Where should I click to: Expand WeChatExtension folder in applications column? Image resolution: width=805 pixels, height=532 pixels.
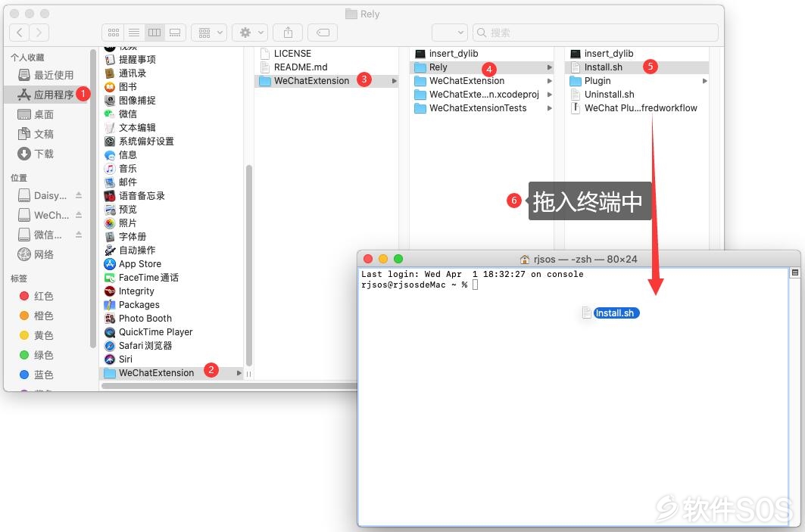pos(239,373)
